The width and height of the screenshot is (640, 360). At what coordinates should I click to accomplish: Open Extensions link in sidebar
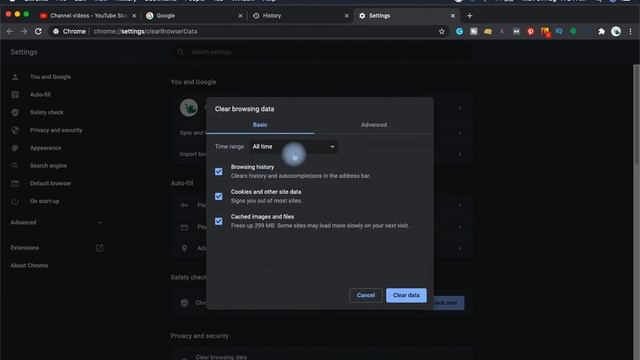click(x=25, y=248)
